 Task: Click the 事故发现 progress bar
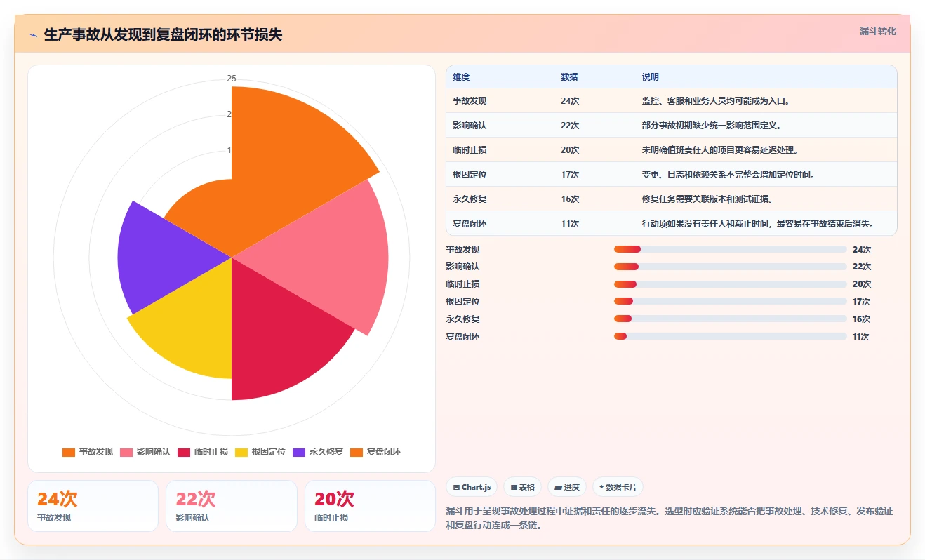pyautogui.click(x=730, y=249)
